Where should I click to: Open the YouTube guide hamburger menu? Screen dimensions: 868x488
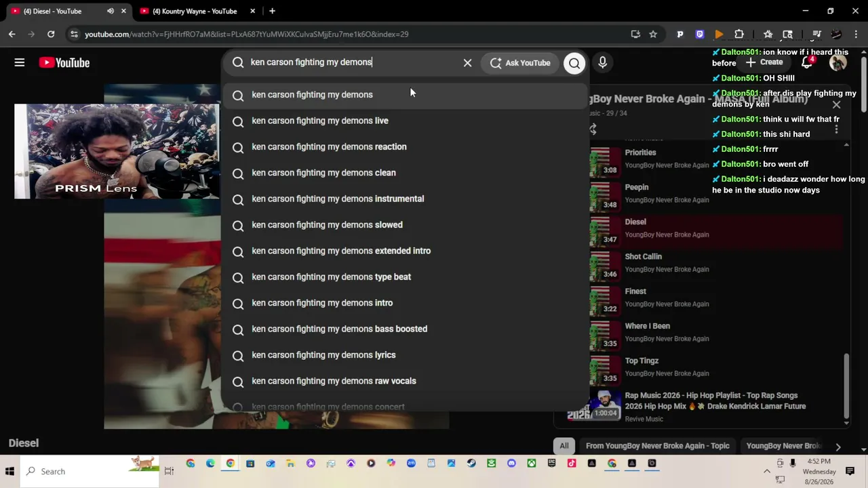tap(20, 62)
